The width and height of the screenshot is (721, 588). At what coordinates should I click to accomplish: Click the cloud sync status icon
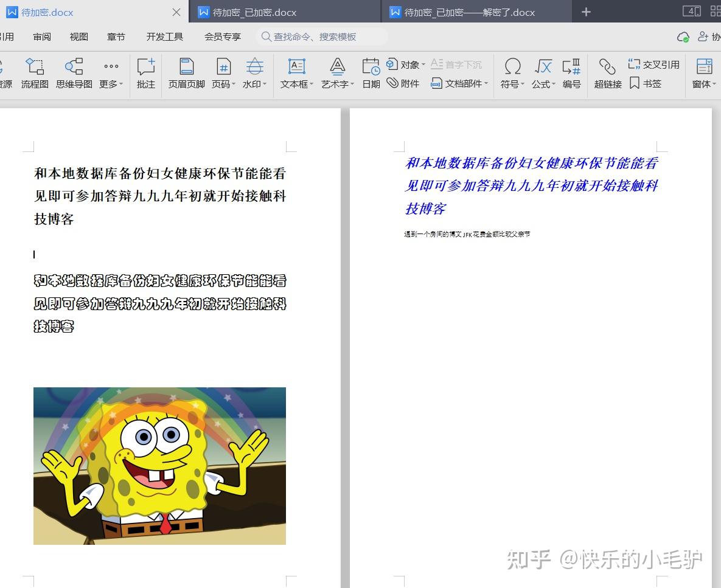(683, 36)
